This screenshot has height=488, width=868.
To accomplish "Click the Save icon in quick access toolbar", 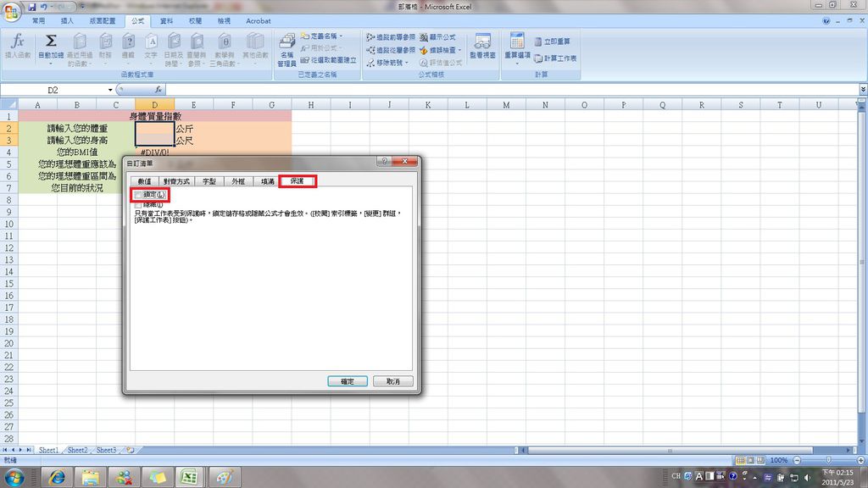I will click(31, 7).
